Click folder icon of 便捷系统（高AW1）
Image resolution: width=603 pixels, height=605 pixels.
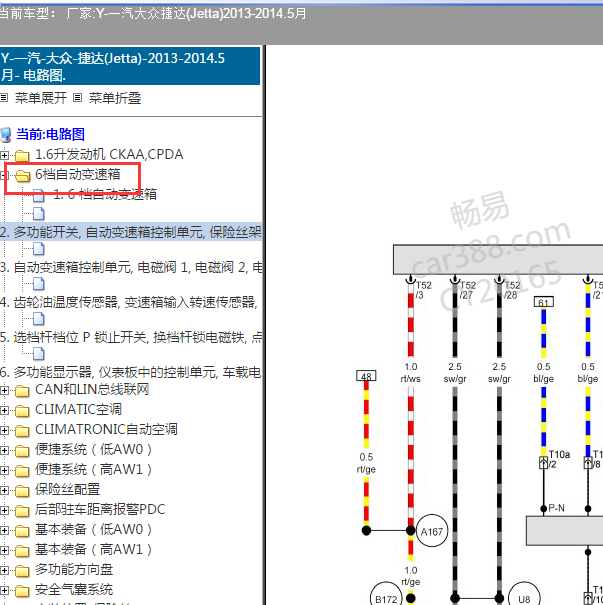click(x=22, y=471)
